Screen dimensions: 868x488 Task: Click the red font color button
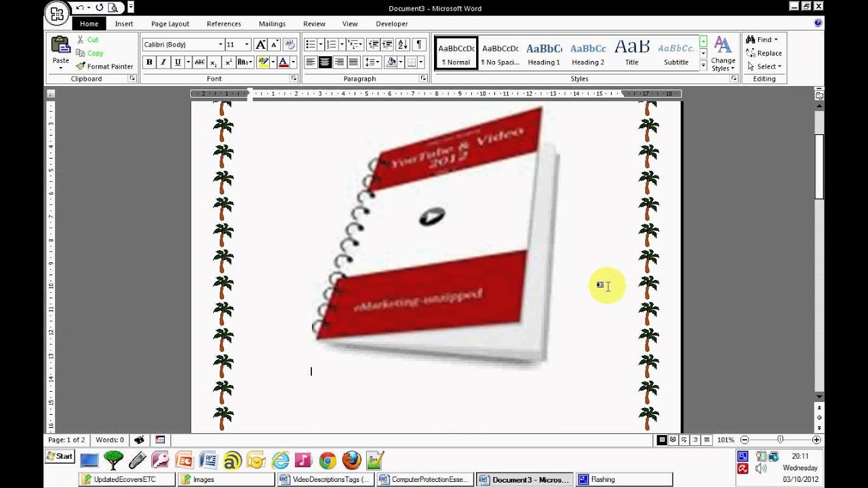pos(283,62)
